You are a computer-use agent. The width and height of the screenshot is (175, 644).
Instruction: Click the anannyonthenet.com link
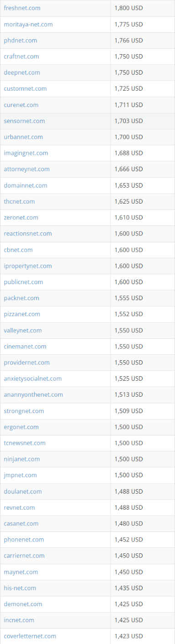[33, 394]
